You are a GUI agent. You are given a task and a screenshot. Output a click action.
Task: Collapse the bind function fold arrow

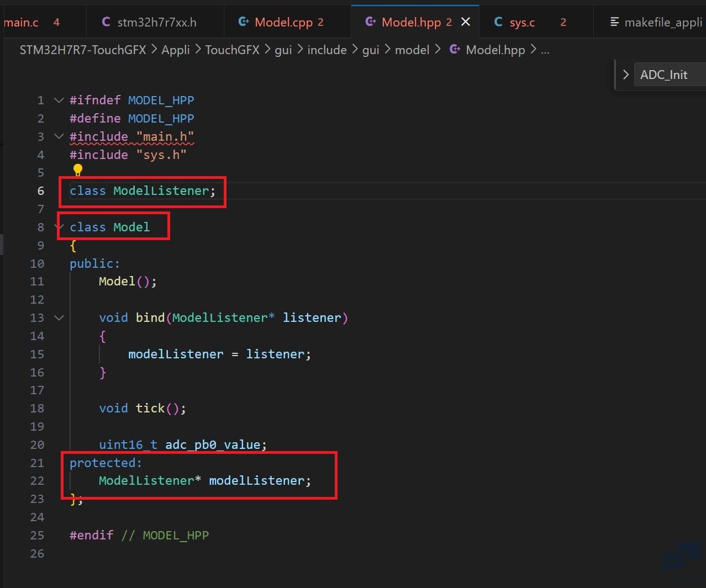pos(59,317)
